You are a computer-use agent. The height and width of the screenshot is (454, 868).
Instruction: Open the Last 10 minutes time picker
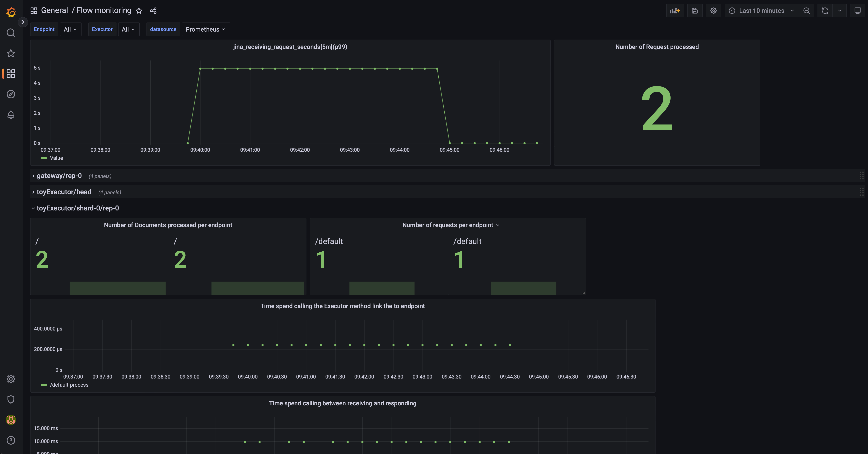point(761,11)
